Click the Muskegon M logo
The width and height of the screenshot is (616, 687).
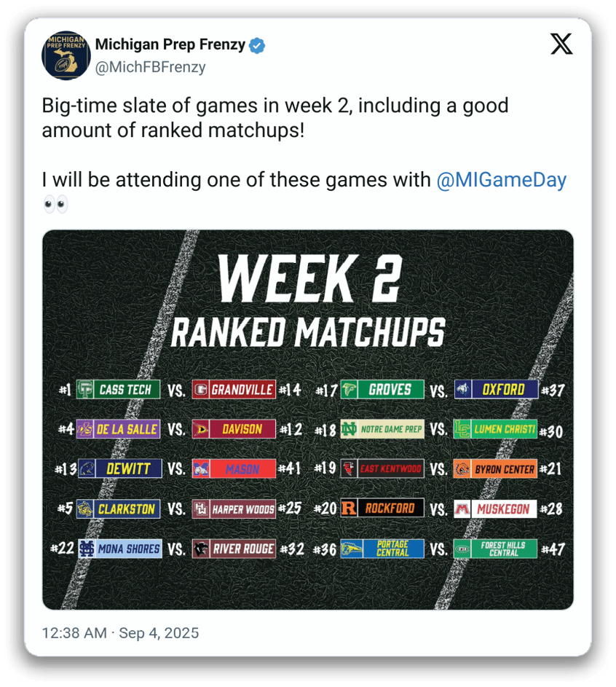463,509
